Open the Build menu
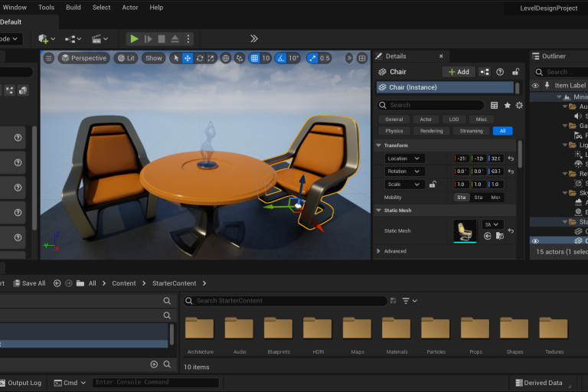This screenshot has width=588, height=392. point(73,8)
